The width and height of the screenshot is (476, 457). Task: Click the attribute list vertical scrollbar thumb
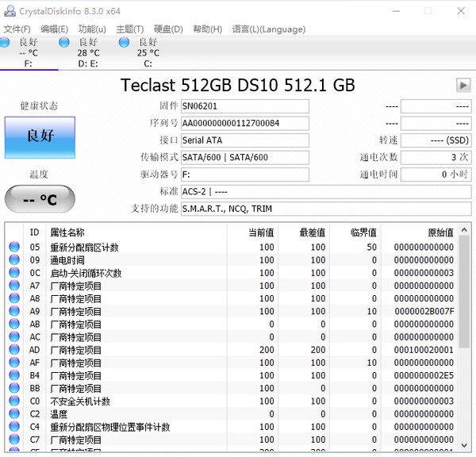[464, 292]
